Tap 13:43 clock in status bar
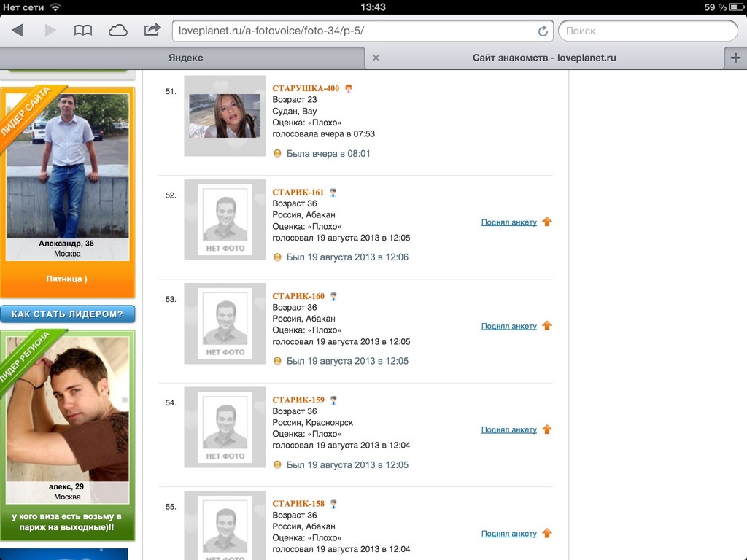 pos(373,7)
